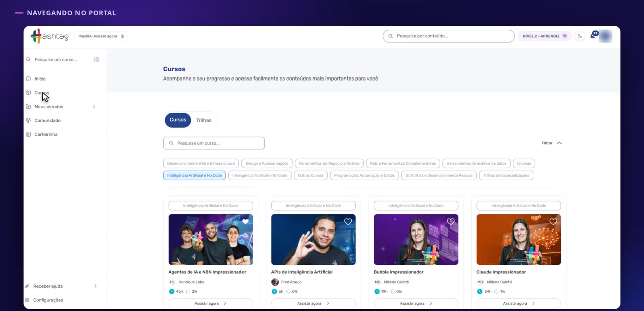Filter by Ferramentas de Negócio e Análise

[329, 163]
